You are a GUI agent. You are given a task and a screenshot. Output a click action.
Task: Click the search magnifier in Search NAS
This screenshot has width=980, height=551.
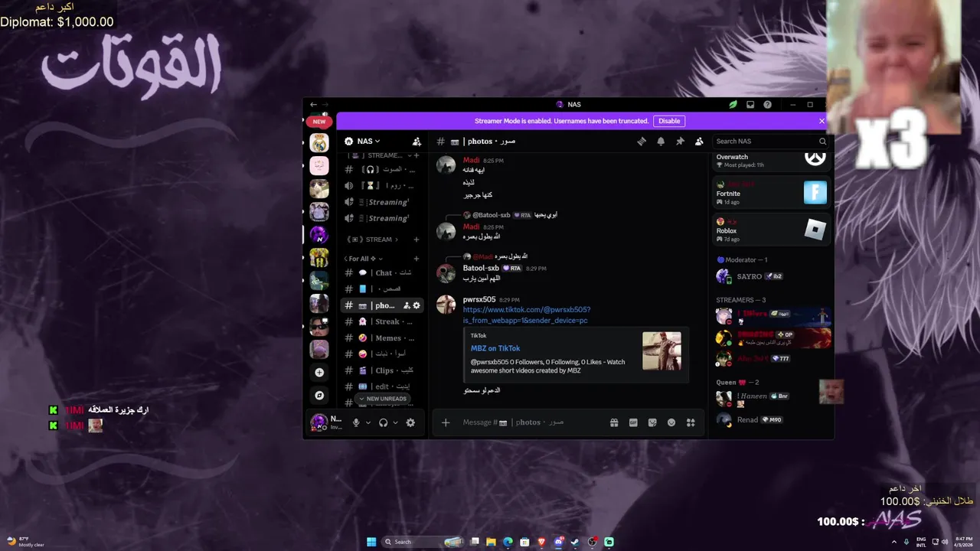[823, 141]
